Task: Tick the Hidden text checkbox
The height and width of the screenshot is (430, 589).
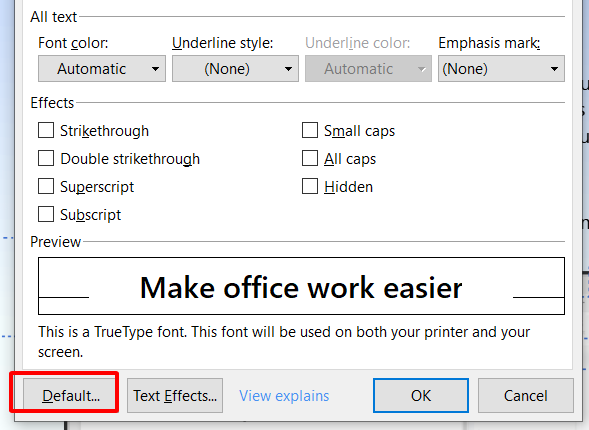Action: tap(310, 186)
